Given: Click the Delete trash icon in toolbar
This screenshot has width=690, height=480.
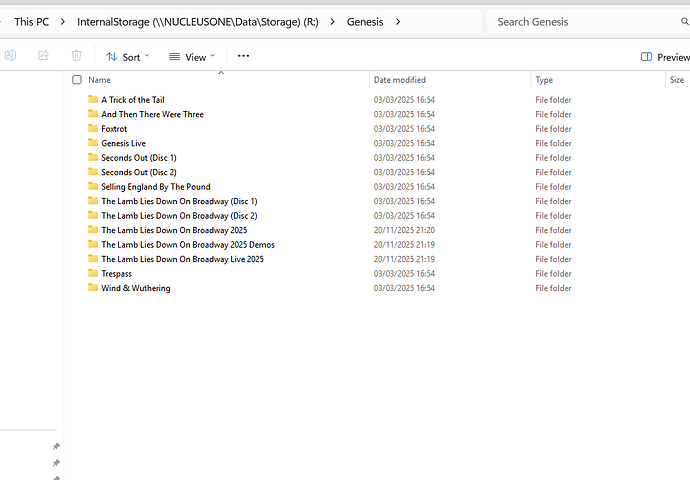Looking at the screenshot, I should point(77,57).
